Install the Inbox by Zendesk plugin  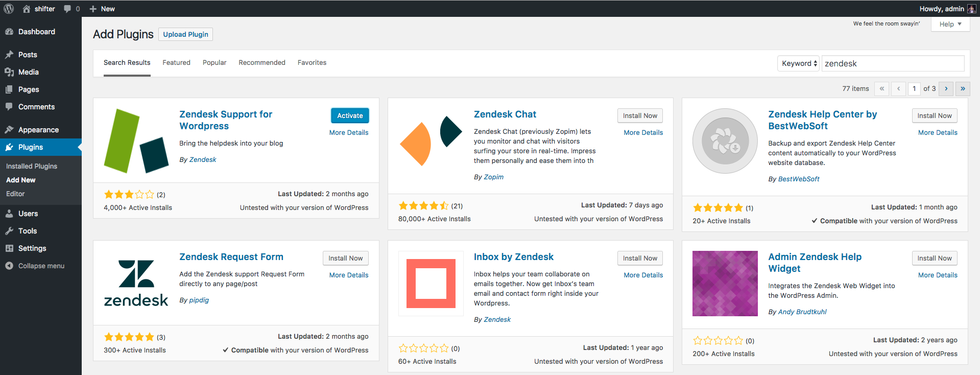click(x=640, y=258)
